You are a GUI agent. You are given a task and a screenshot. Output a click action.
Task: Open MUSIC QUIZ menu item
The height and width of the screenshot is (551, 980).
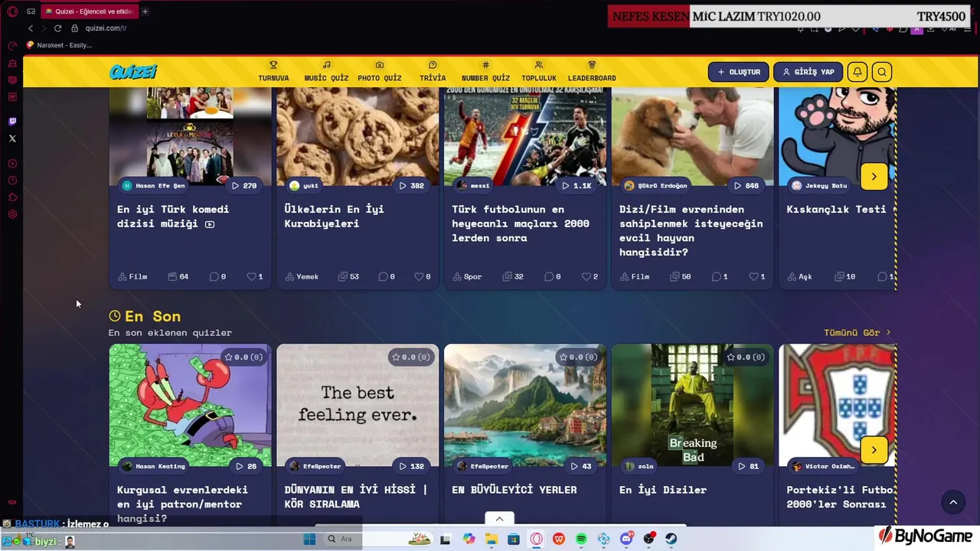coord(326,72)
